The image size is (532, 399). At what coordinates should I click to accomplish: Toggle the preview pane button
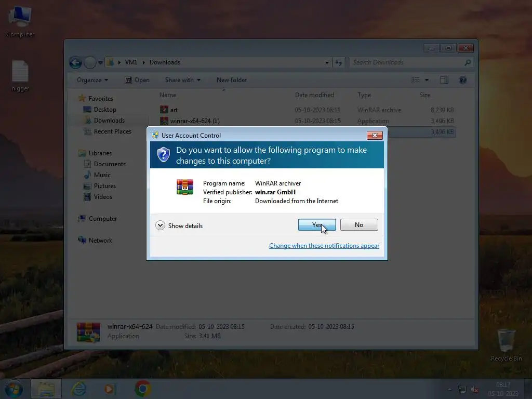tap(444, 80)
